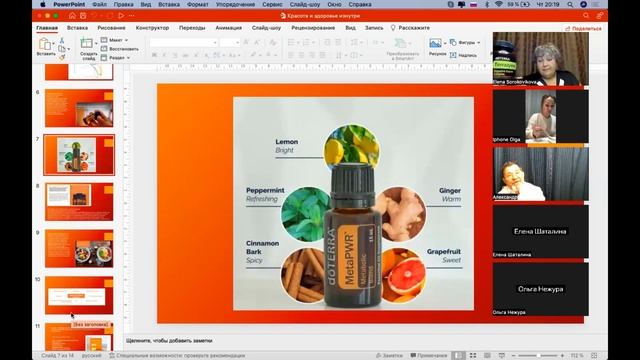Click the Save icon in title bar
This screenshot has height=360, width=640.
83,16
